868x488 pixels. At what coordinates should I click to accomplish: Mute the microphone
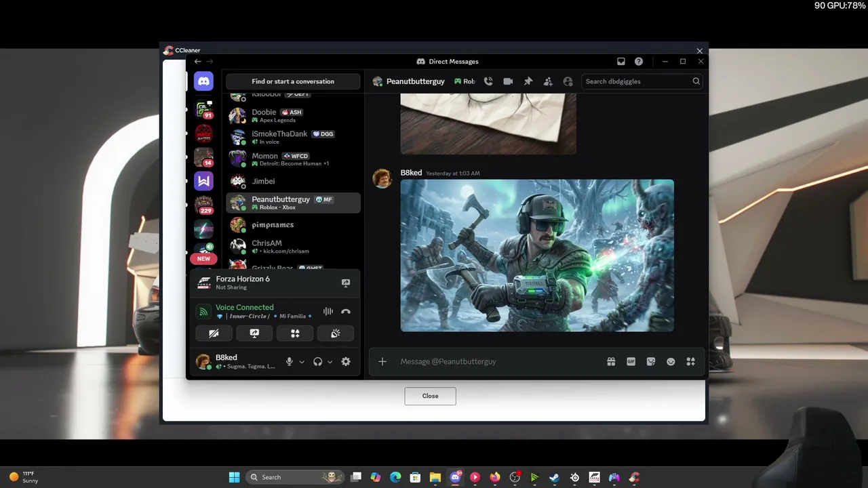pos(290,362)
